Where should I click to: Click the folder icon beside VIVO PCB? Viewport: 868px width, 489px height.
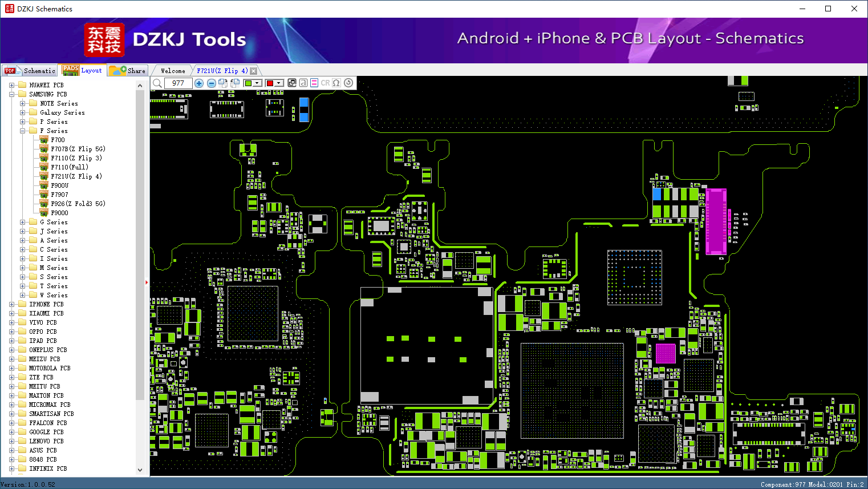click(x=22, y=322)
